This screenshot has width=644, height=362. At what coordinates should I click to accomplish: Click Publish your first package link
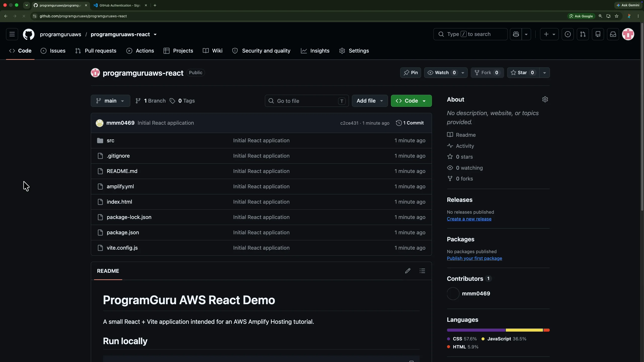click(x=474, y=258)
